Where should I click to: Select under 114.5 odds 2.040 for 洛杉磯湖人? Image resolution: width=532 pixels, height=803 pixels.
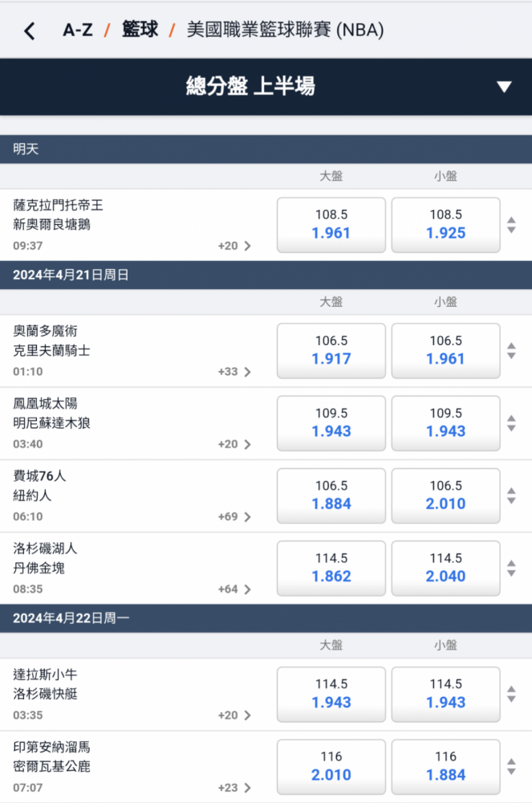(x=446, y=568)
